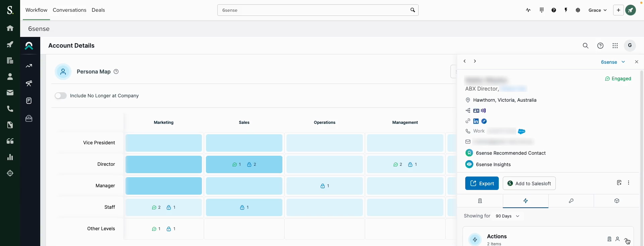This screenshot has width=644, height=246.
Task: Open the Workflow tab
Action: tap(36, 10)
